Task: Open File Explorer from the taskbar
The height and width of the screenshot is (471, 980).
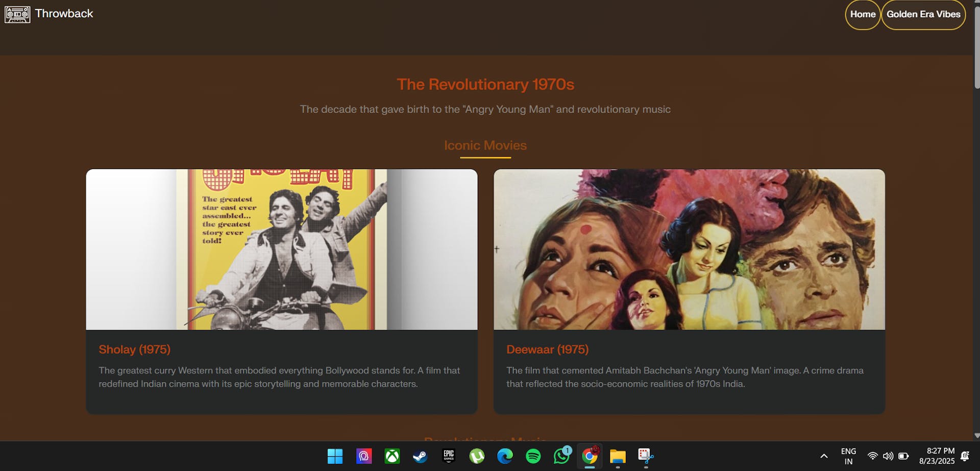Action: pyautogui.click(x=618, y=456)
